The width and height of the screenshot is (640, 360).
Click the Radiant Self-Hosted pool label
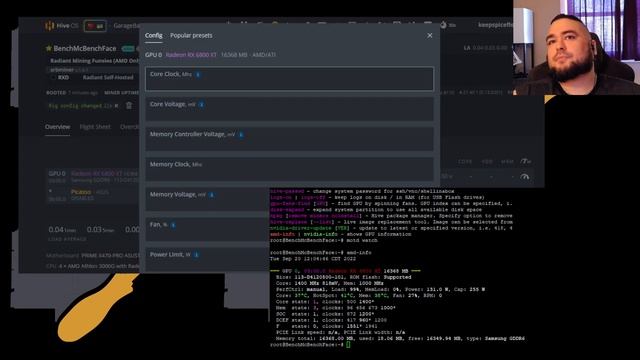pyautogui.click(x=108, y=77)
